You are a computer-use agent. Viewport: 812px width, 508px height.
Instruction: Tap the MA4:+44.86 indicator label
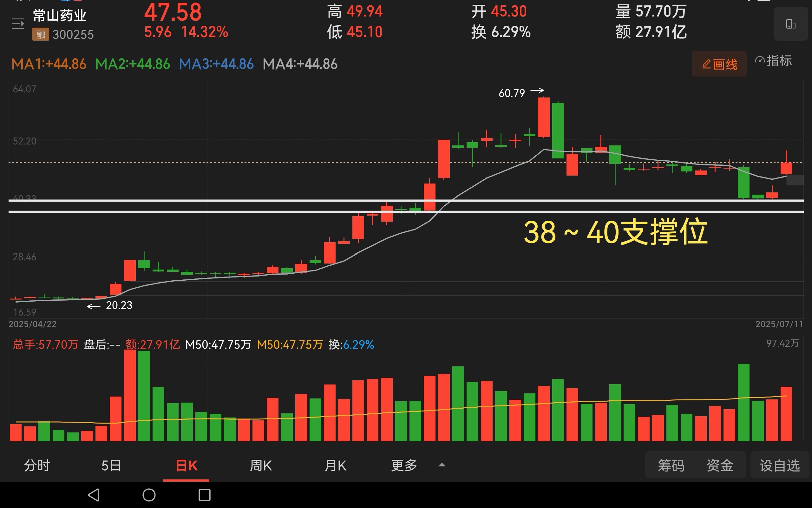pyautogui.click(x=300, y=64)
